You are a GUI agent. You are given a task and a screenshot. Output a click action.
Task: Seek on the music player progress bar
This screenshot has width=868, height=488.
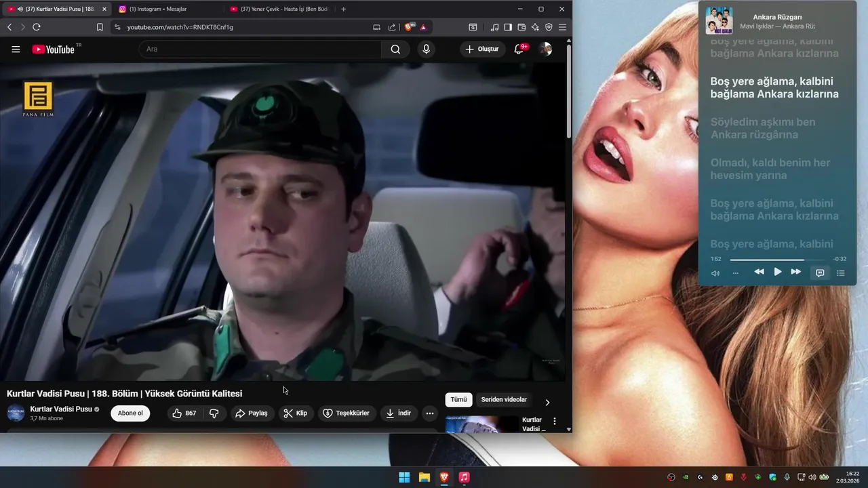(778, 260)
